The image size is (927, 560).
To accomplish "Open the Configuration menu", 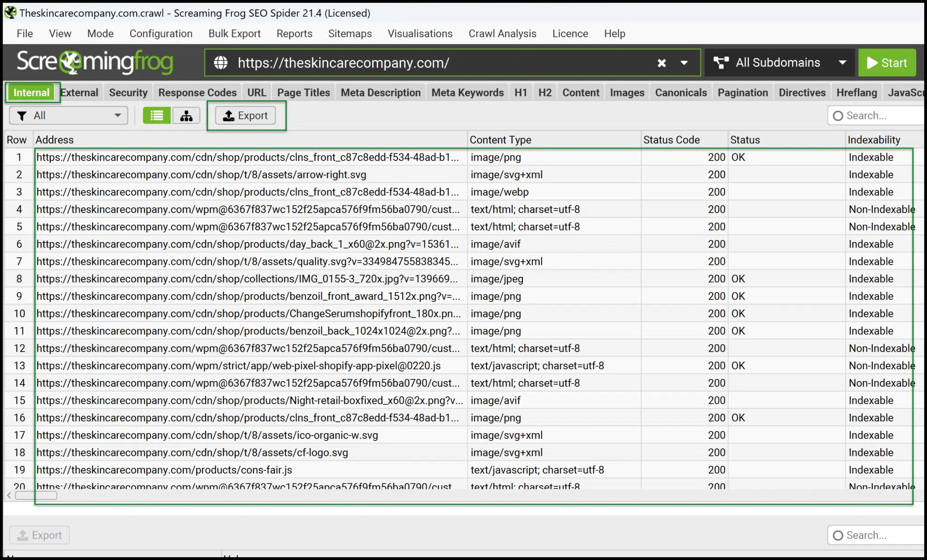I will coord(161,34).
